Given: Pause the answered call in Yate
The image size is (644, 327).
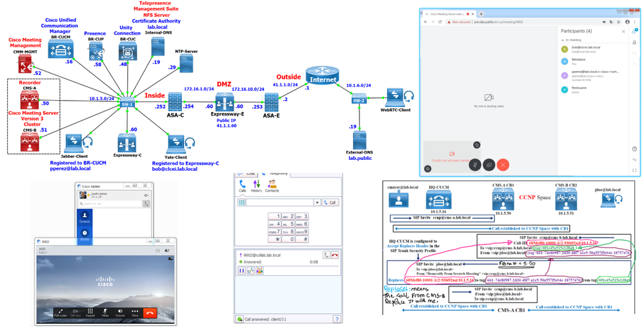Looking at the screenshot, I should pyautogui.click(x=241, y=271).
